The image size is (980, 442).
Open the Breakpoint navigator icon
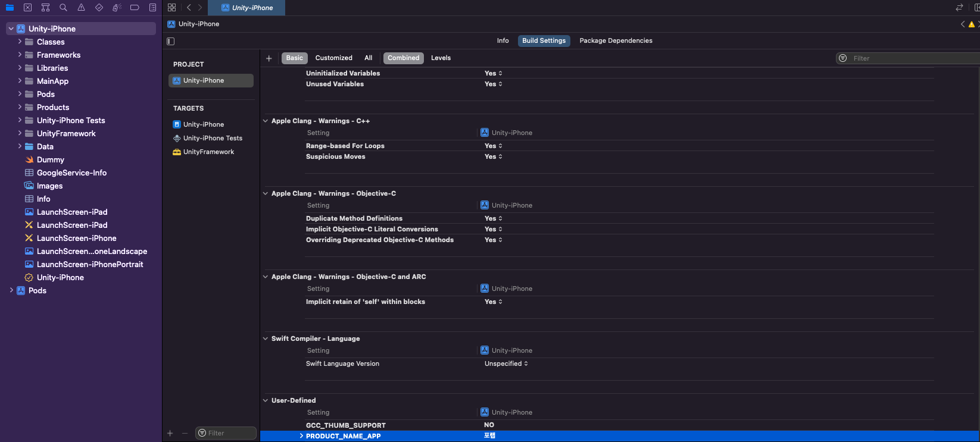click(x=135, y=8)
